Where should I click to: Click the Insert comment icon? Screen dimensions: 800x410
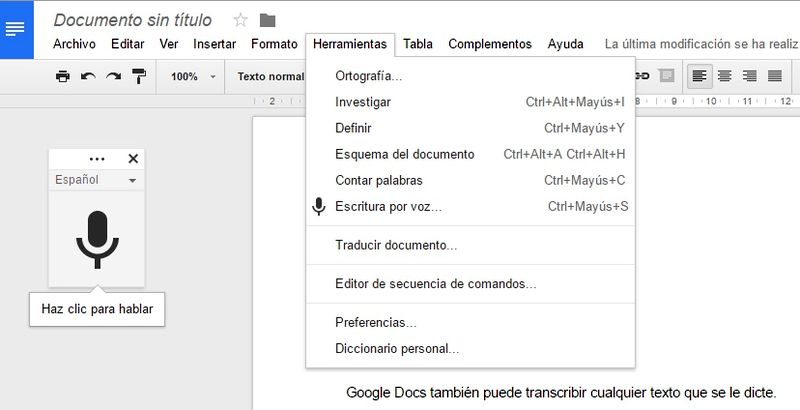pos(666,76)
